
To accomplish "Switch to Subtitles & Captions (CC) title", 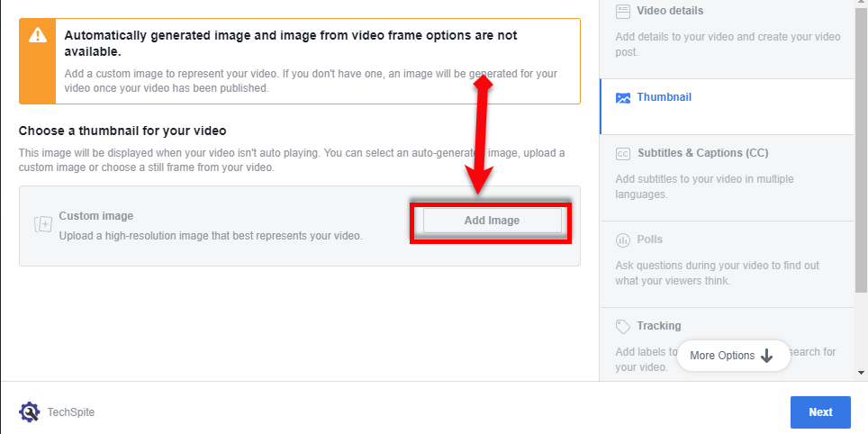I will (702, 153).
